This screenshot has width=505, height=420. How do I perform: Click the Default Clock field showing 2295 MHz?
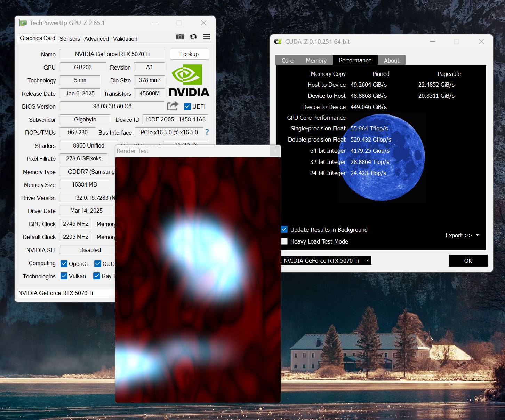coord(75,237)
